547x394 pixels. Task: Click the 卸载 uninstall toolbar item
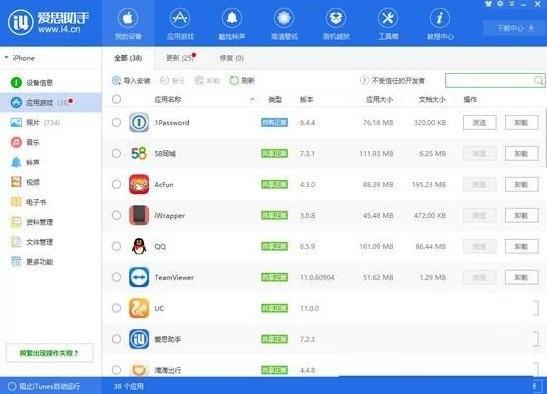pos(207,81)
